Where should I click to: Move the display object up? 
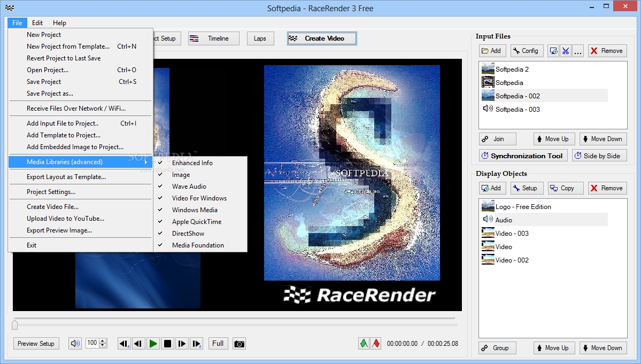(x=554, y=348)
